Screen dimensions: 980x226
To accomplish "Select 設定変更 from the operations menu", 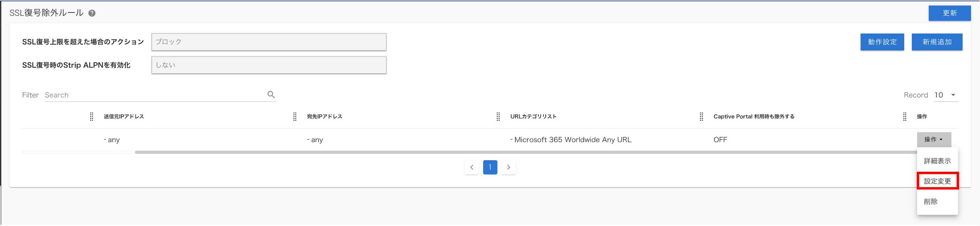I will click(x=937, y=181).
